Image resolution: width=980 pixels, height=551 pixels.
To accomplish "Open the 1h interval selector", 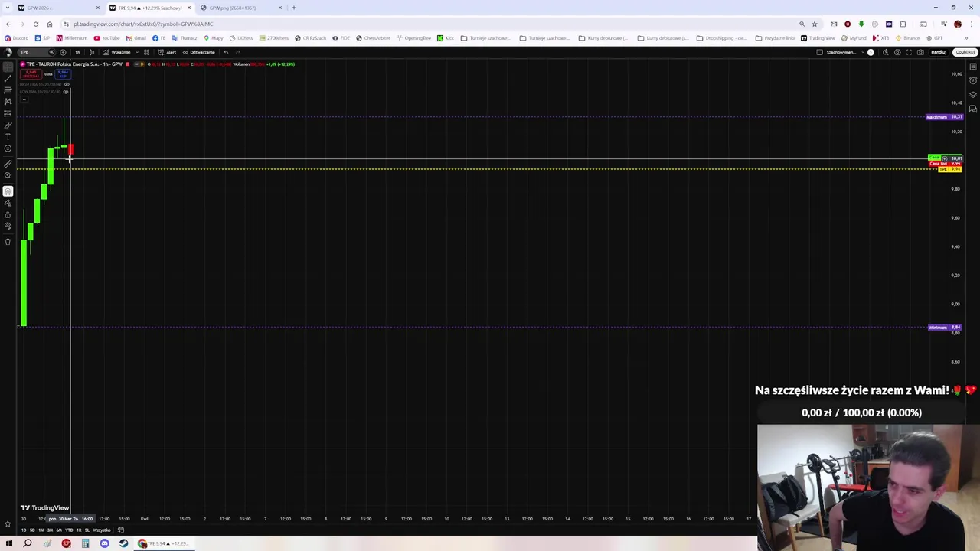I will 77,52.
